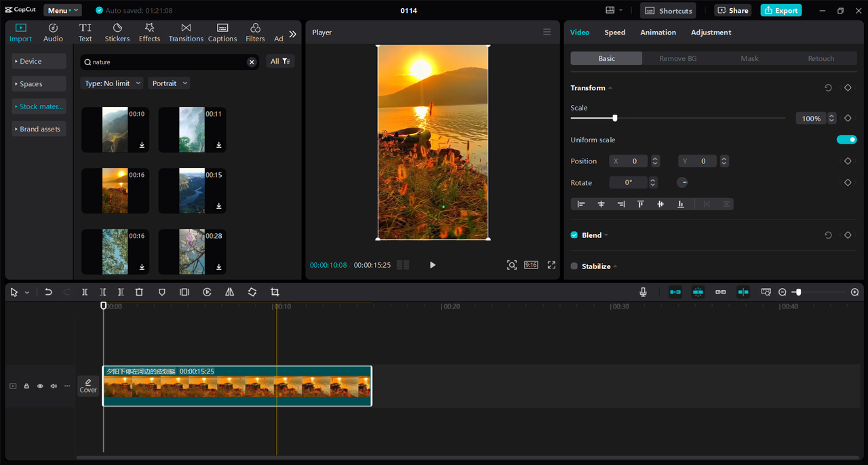868x465 pixels.
Task: Clear the nature search text
Action: pos(252,62)
